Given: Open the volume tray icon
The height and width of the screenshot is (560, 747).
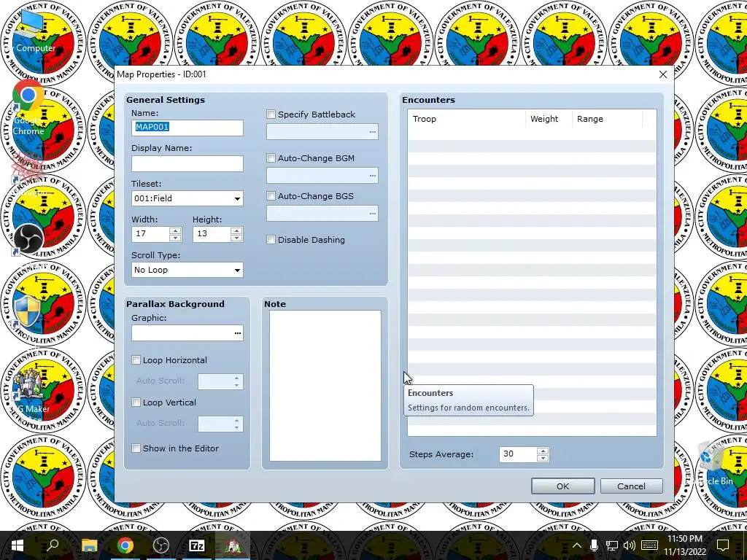Looking at the screenshot, I should (630, 545).
